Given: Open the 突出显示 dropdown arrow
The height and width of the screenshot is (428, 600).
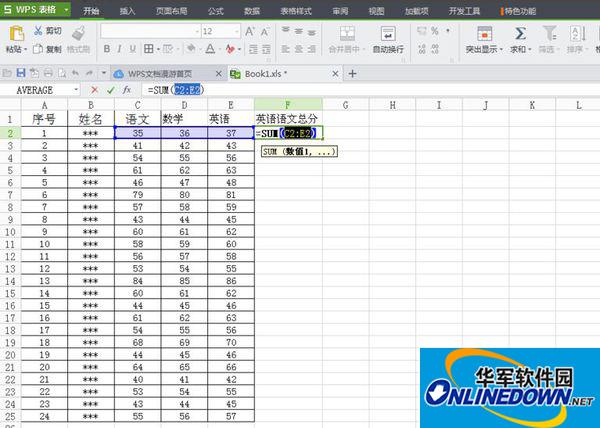Looking at the screenshot, I should click(501, 50).
